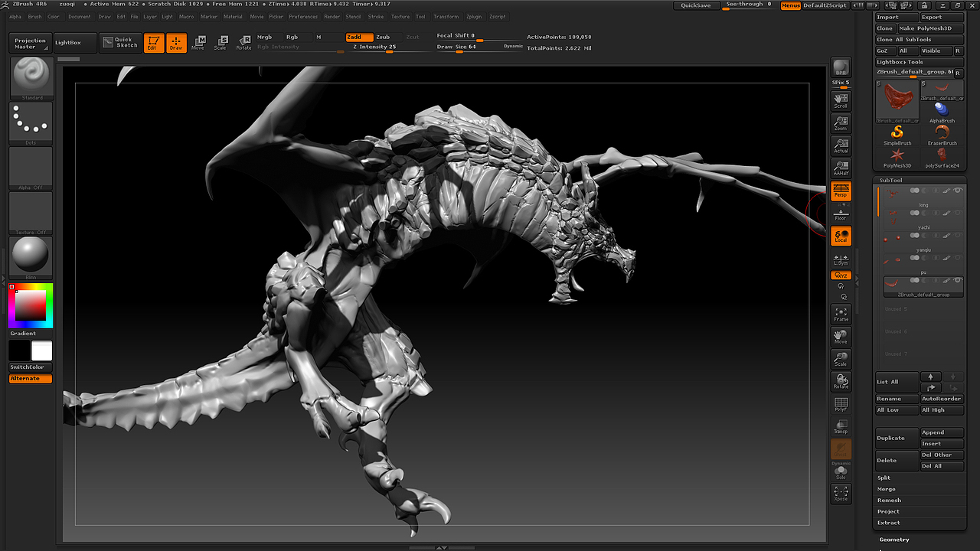Viewport: 980px width, 551px height.
Task: Open the Blinn material picker
Action: pyautogui.click(x=31, y=258)
